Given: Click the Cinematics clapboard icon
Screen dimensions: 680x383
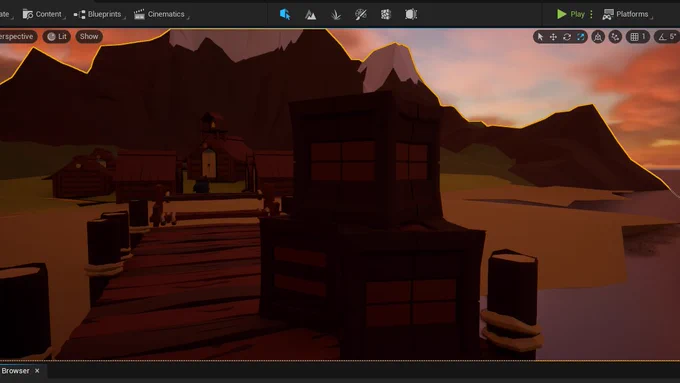Looking at the screenshot, I should tap(139, 14).
